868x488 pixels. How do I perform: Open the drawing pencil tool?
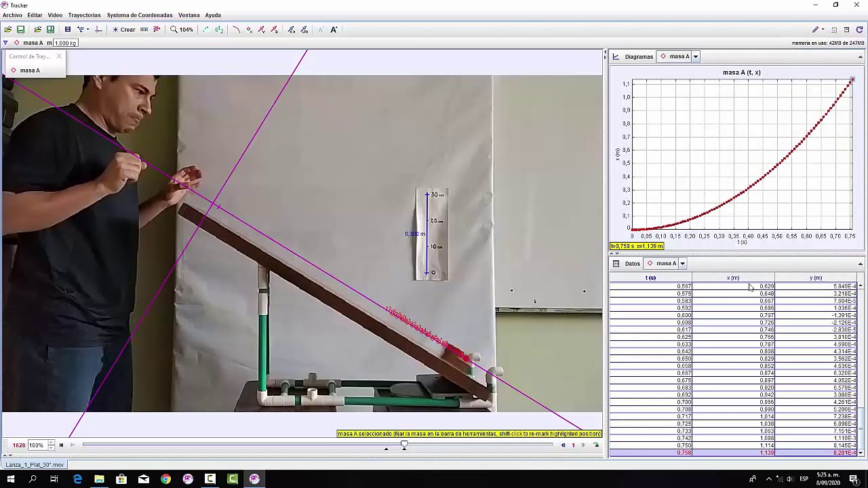pos(816,30)
